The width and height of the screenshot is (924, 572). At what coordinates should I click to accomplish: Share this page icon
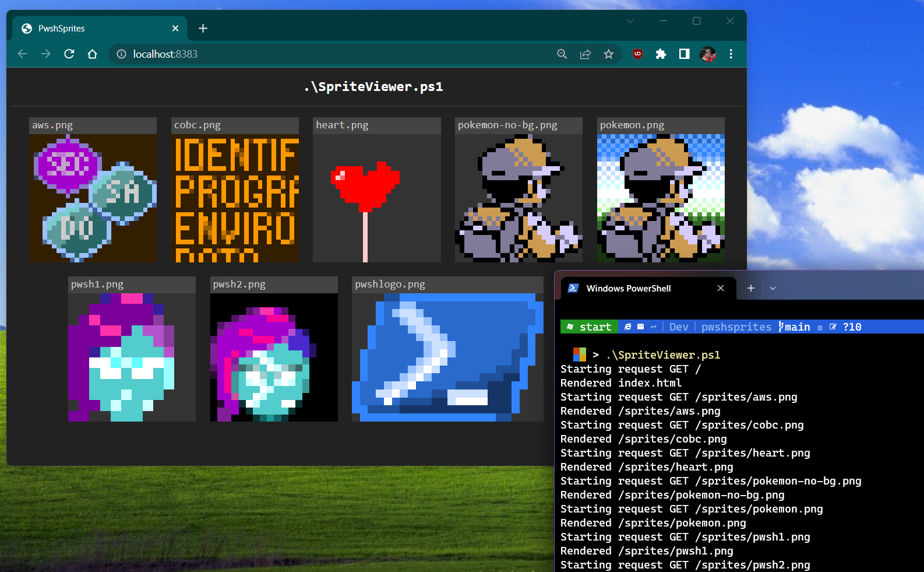pyautogui.click(x=585, y=54)
